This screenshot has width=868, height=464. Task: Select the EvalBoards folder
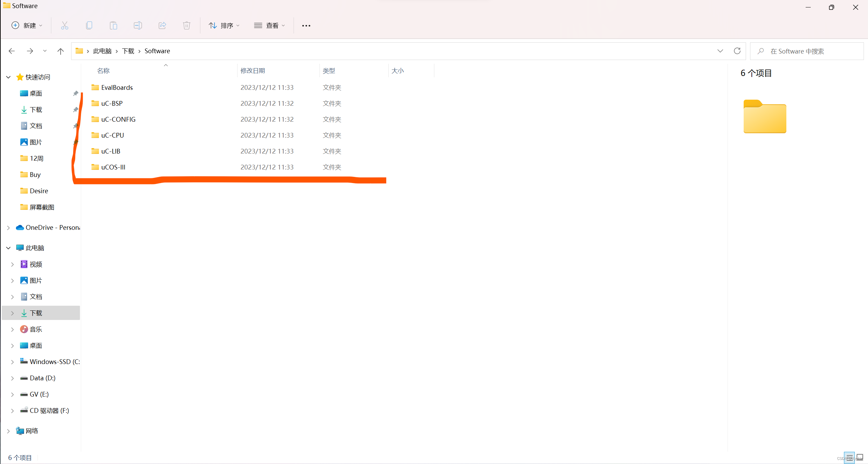point(117,87)
